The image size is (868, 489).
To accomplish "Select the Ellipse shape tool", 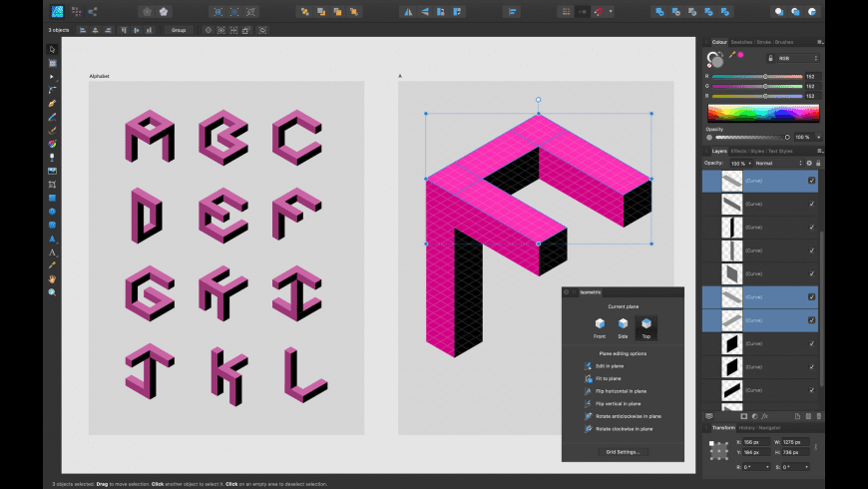I will point(52,211).
